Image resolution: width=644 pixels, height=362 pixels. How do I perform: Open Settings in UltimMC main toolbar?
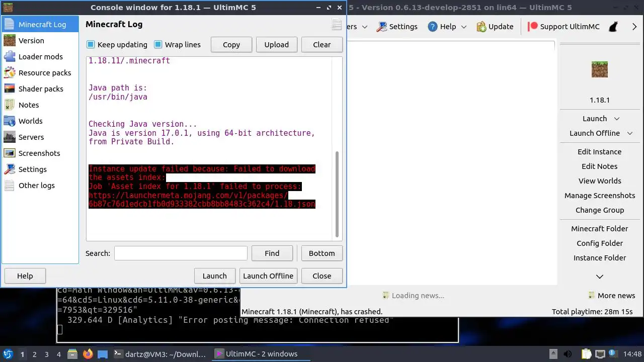tap(397, 27)
